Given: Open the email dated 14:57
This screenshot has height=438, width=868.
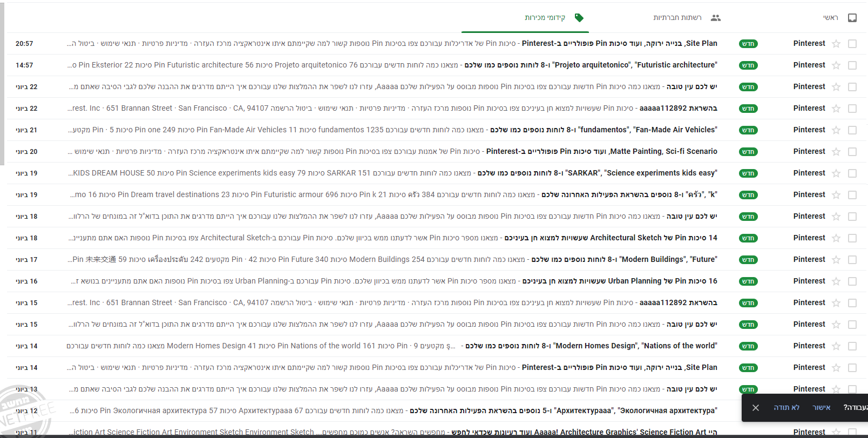Looking at the screenshot, I should pos(437,65).
